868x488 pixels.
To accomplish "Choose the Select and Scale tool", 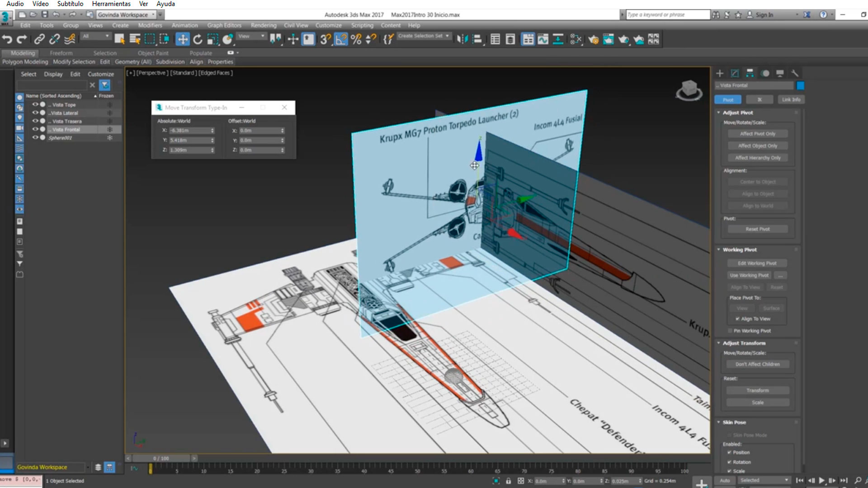I will click(x=212, y=39).
